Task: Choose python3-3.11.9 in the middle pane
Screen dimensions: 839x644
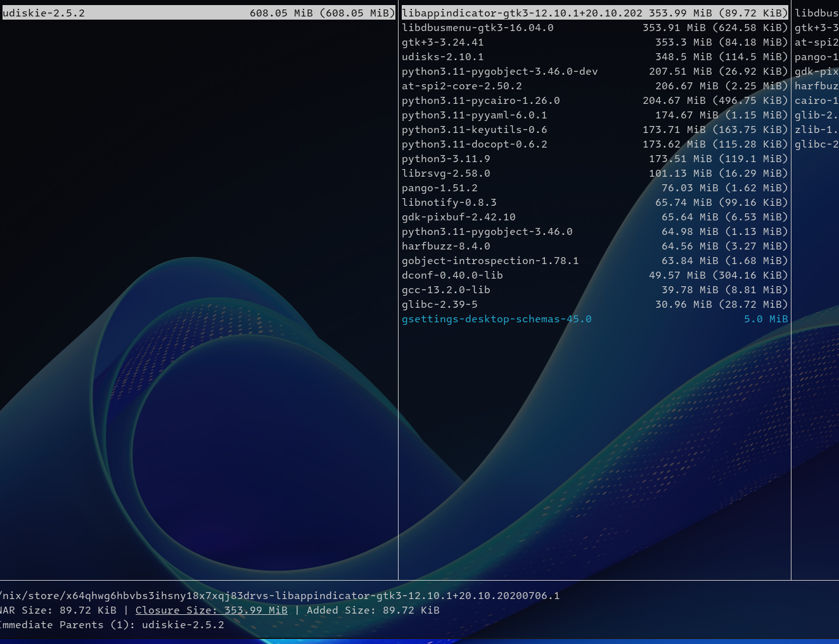Action: [445, 159]
